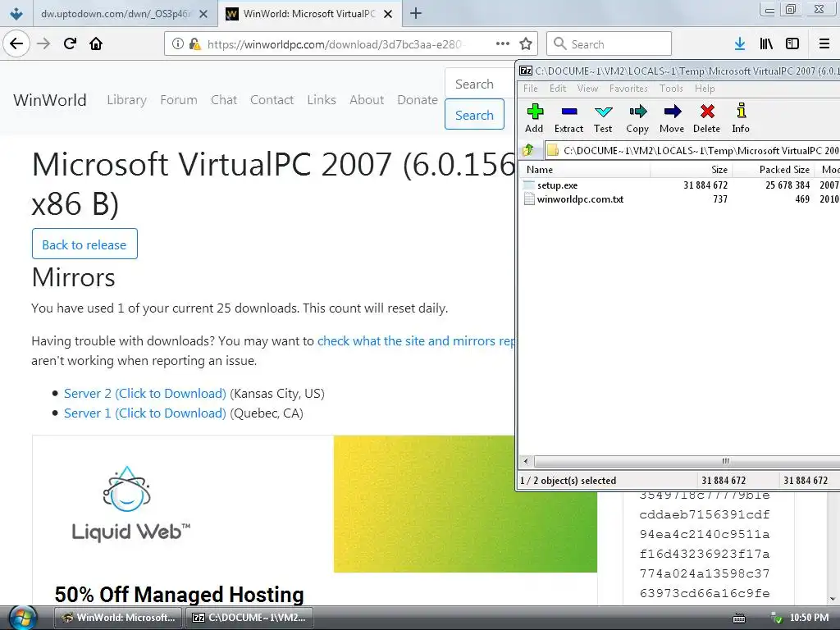Click the WinWorld taskbar button
This screenshot has width=840, height=630.
coord(118,618)
